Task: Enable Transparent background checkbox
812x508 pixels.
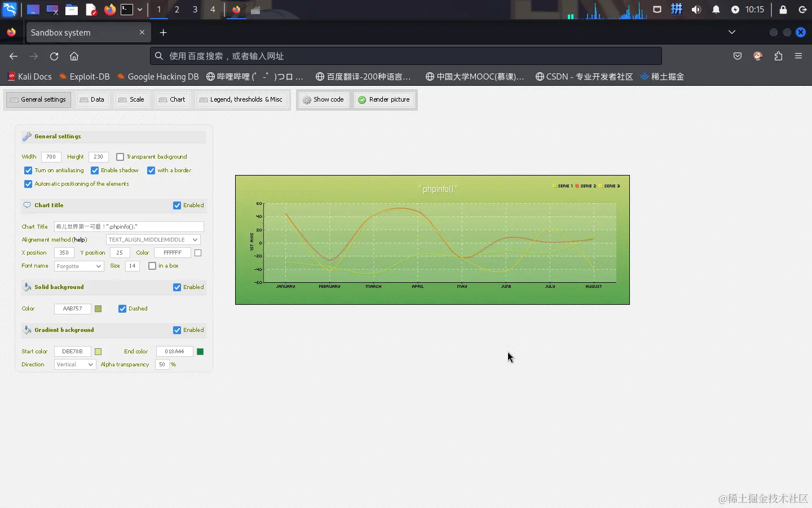Action: tap(120, 157)
